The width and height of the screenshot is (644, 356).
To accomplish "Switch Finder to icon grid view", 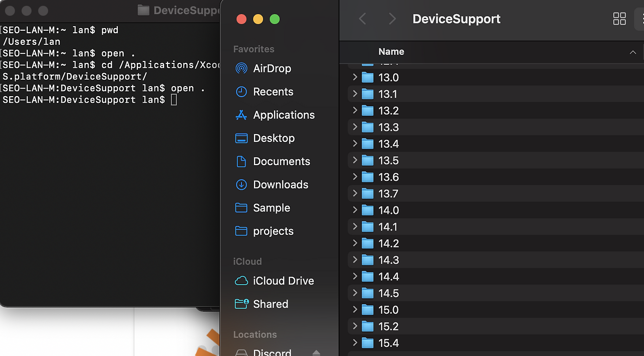I will pos(619,19).
